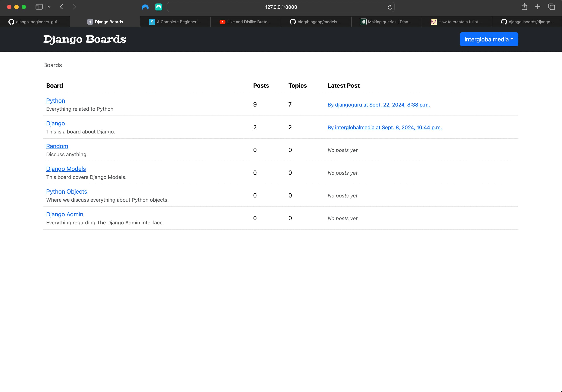Click the teal extension icon in toolbar
The height and width of the screenshot is (392, 562).
[x=159, y=7]
